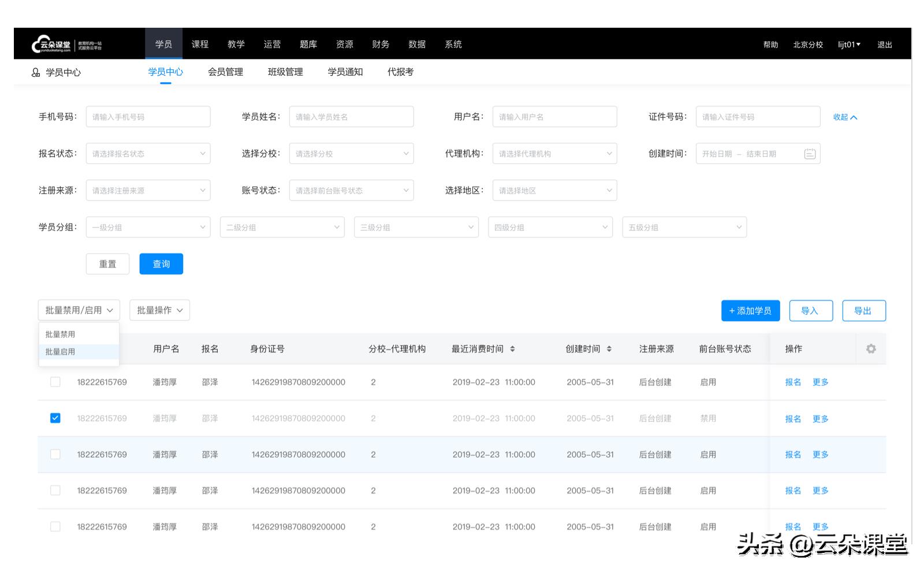Select 批量禁用 menu option

point(79,335)
